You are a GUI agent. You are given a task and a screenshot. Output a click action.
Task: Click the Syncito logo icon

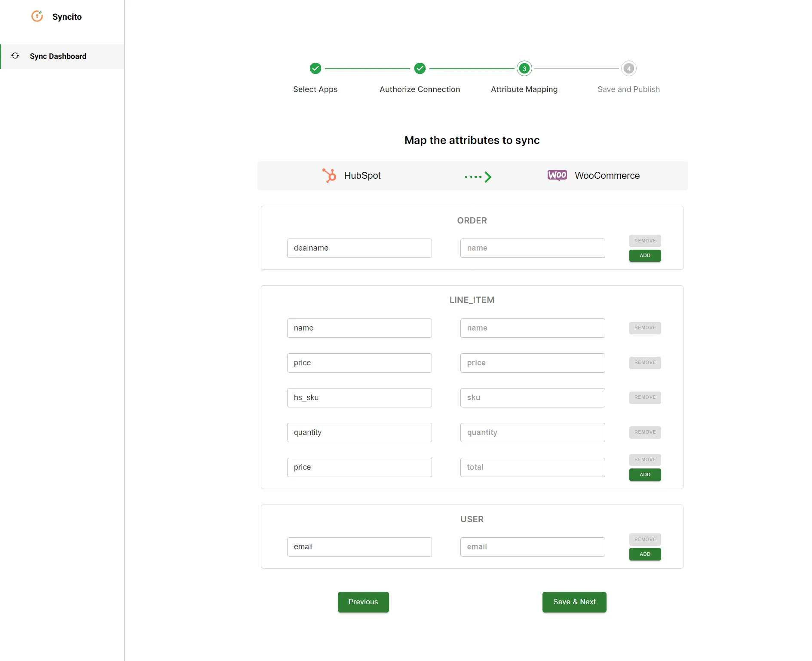point(37,16)
